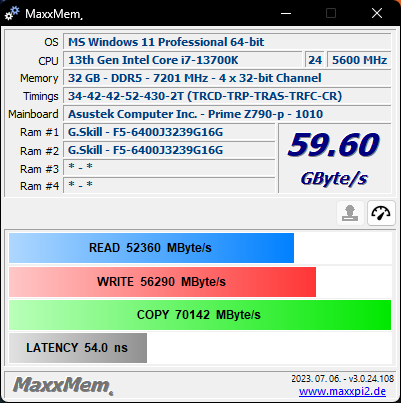401x403 pixels.
Task: Click the COPY 70142 MByte/s bar
Action: (200, 315)
